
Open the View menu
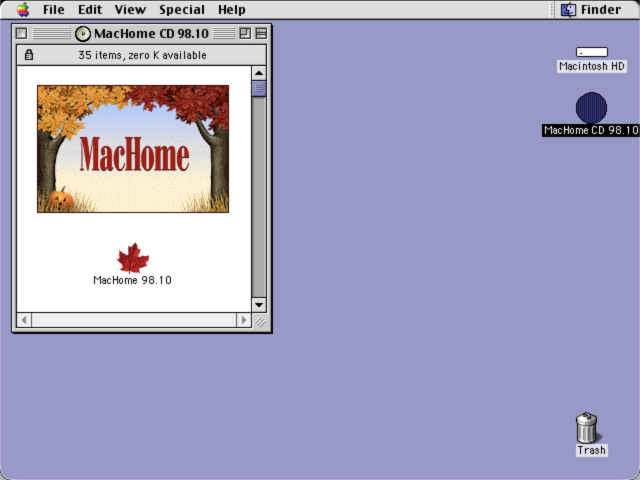(130, 9)
